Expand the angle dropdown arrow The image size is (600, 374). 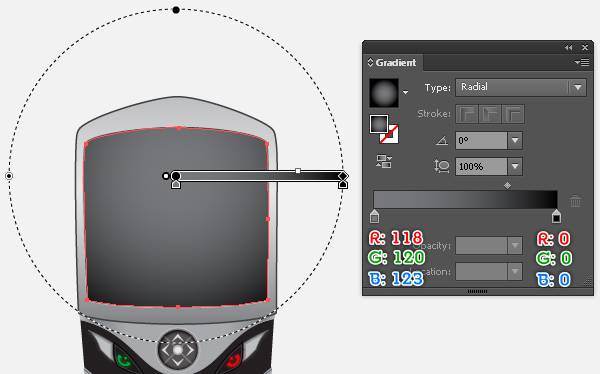(x=515, y=140)
